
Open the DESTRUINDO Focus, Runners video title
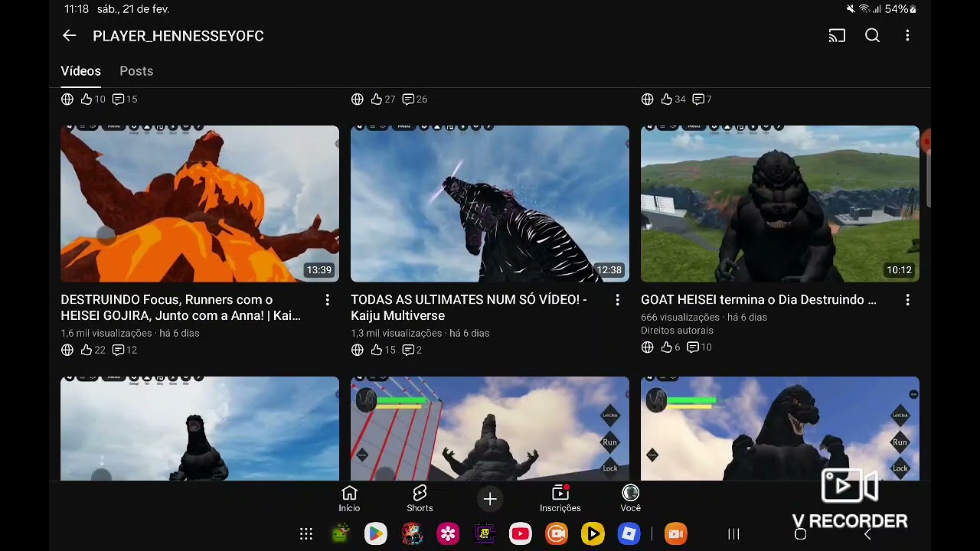(x=181, y=308)
